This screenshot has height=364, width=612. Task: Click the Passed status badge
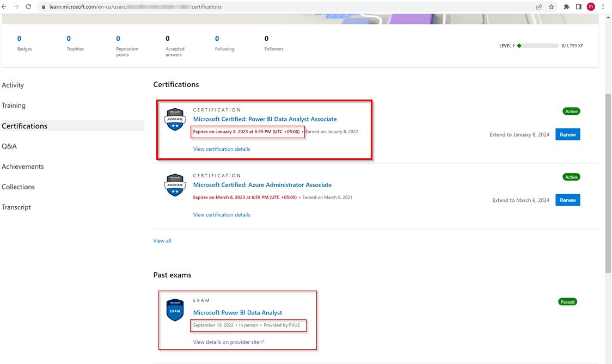567,301
